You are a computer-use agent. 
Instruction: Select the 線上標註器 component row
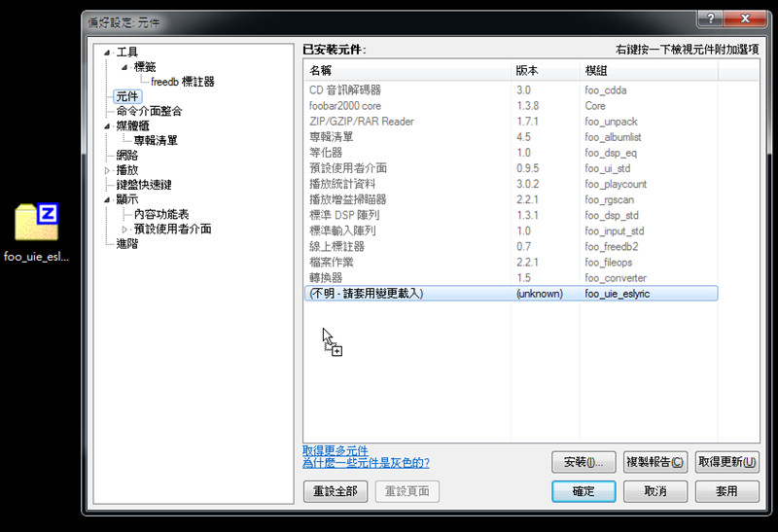pos(512,247)
